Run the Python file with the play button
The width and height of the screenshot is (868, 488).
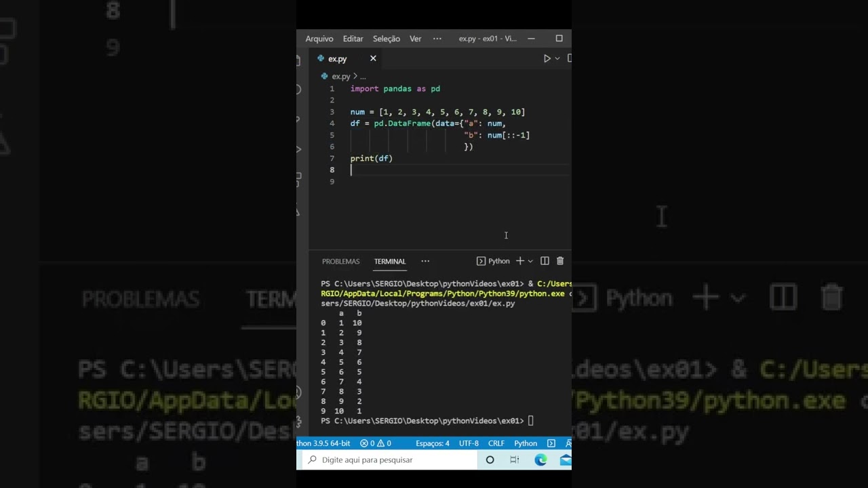point(547,58)
